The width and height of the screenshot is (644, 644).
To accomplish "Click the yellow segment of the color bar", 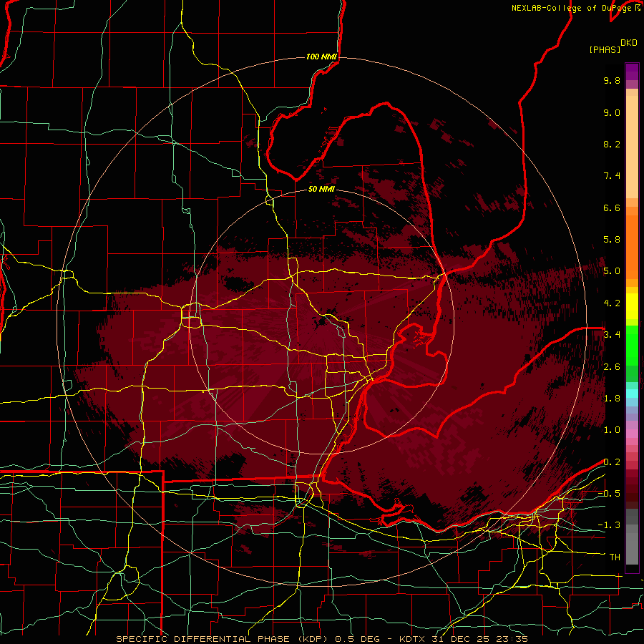I will pos(632,306).
